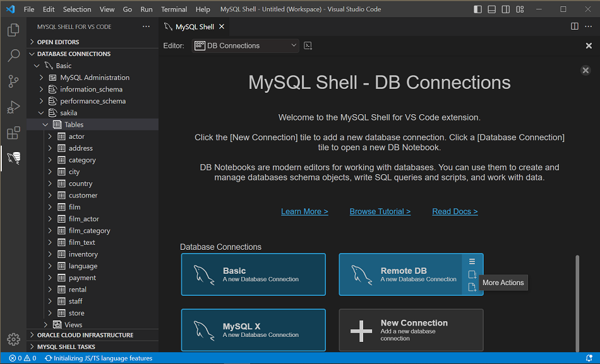
Task: Open the Extensions view
Action: [13, 133]
